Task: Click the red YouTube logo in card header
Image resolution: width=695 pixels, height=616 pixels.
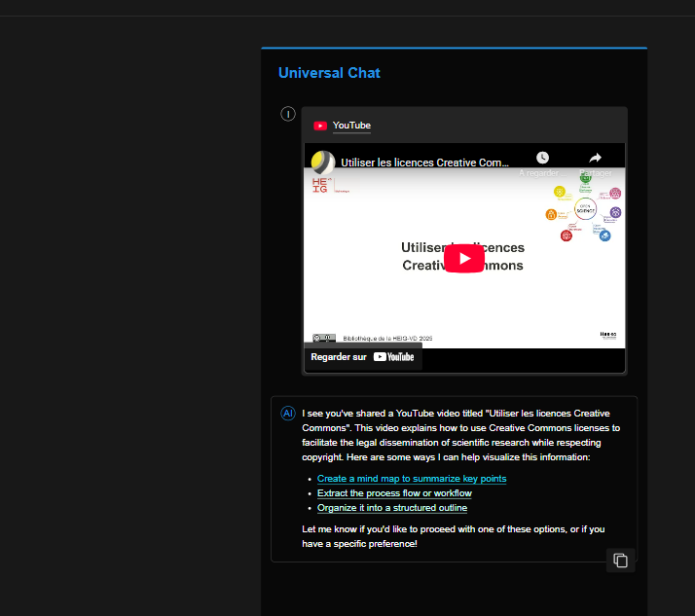Action: tap(319, 126)
